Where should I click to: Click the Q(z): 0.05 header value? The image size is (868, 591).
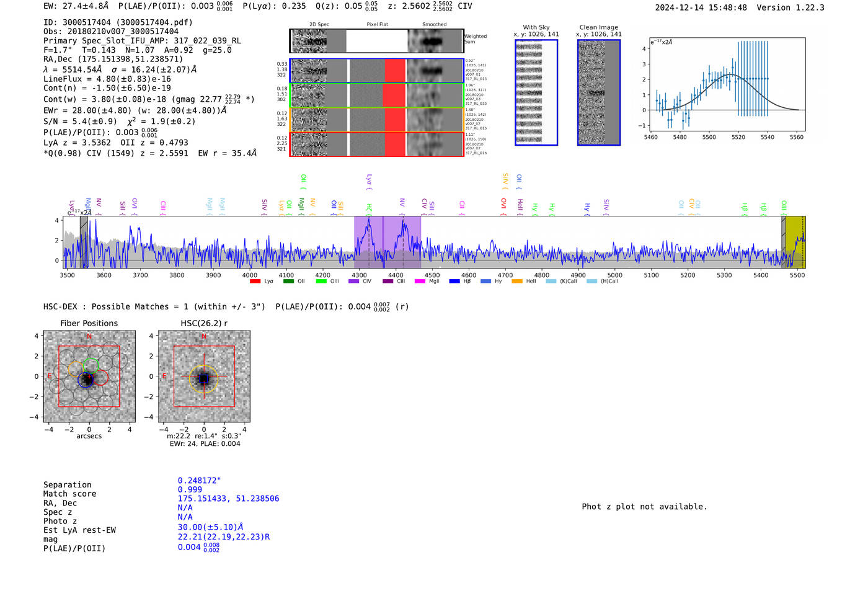[x=347, y=6]
